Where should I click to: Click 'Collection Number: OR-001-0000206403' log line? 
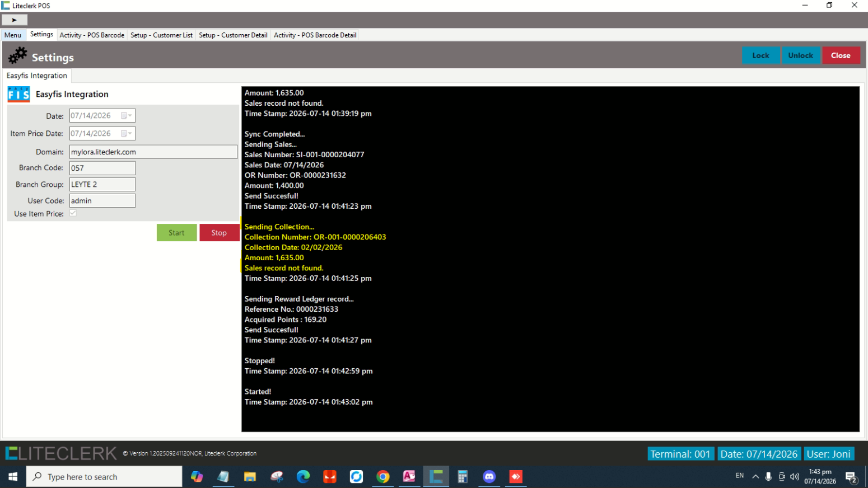click(x=315, y=237)
